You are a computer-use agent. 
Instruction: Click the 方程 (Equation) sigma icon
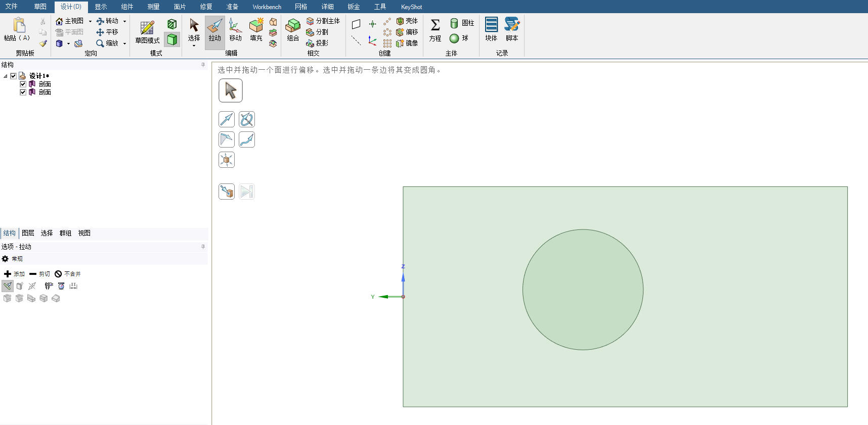click(x=435, y=31)
